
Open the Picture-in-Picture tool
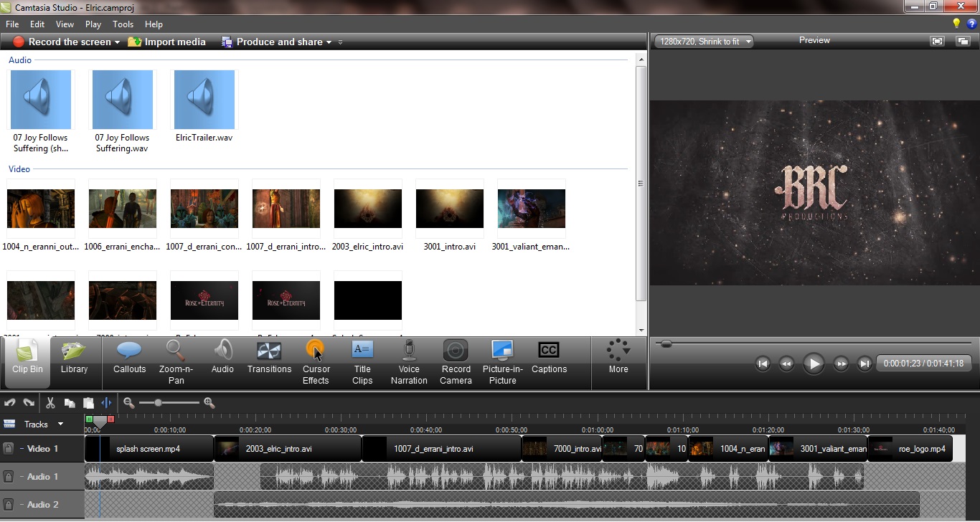pos(502,363)
